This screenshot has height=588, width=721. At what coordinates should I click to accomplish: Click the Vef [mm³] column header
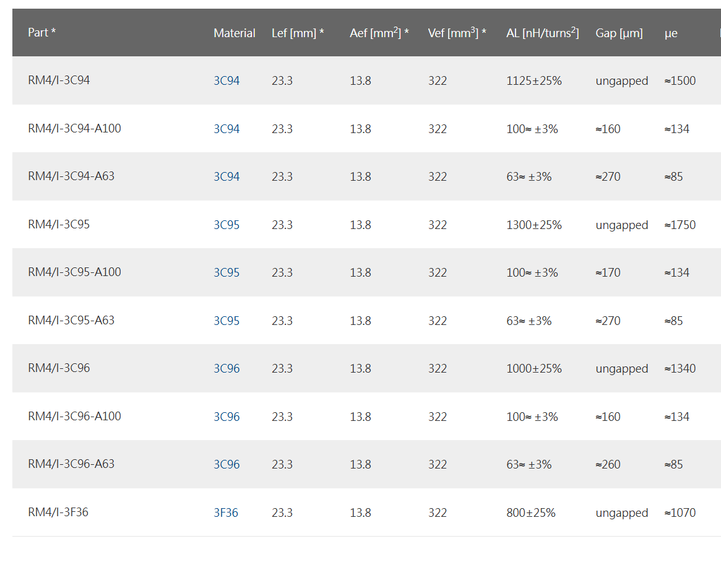(457, 33)
